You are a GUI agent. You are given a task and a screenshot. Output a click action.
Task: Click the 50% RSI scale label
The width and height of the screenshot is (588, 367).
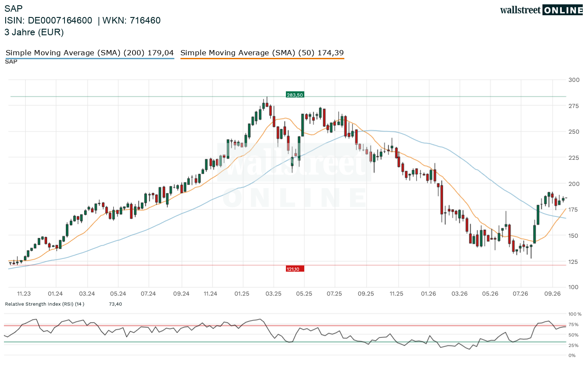coord(574,335)
